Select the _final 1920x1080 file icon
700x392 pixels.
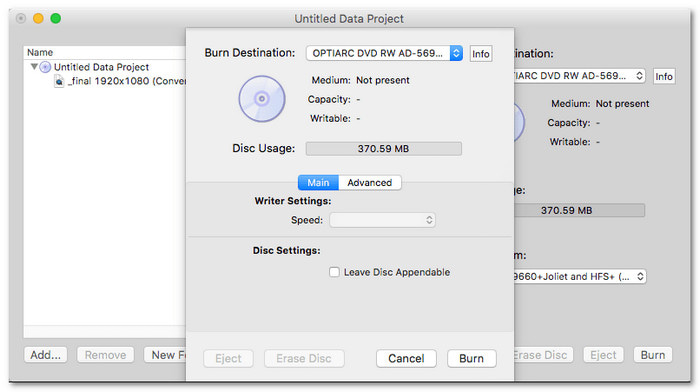click(x=59, y=81)
